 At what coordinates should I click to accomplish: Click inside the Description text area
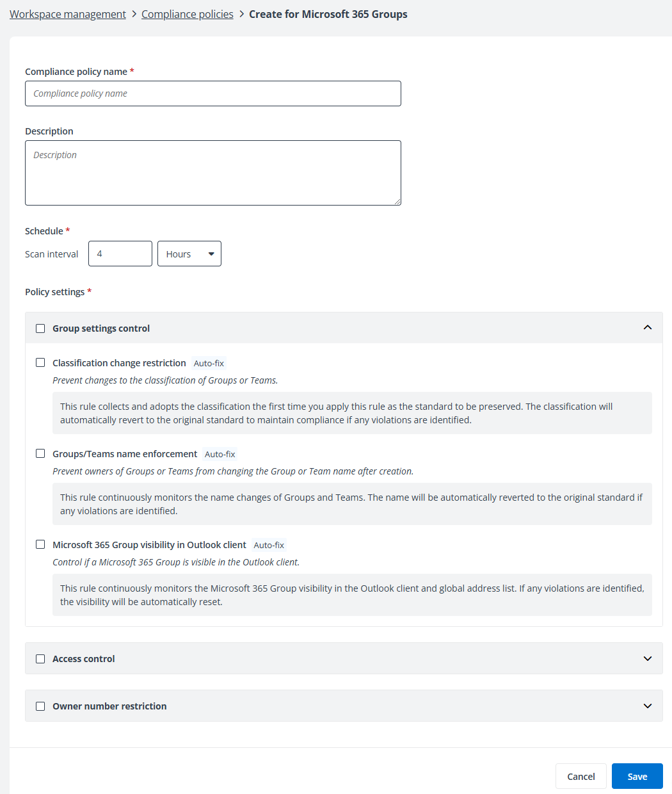tap(212, 172)
